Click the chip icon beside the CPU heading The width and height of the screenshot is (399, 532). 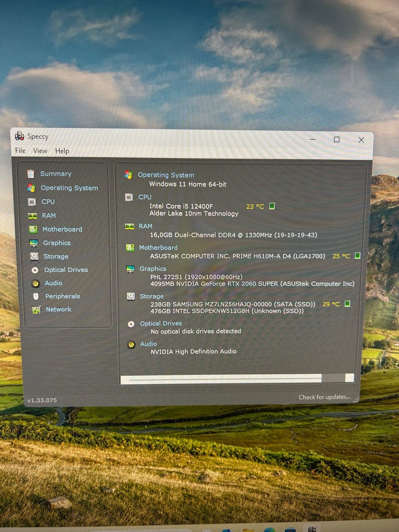(x=129, y=197)
